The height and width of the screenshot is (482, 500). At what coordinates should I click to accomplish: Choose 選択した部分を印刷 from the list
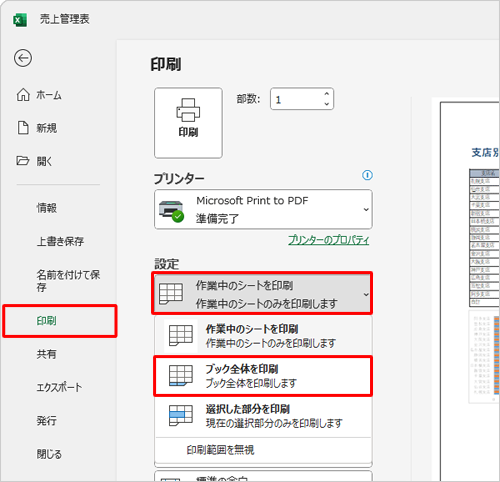pyautogui.click(x=263, y=416)
